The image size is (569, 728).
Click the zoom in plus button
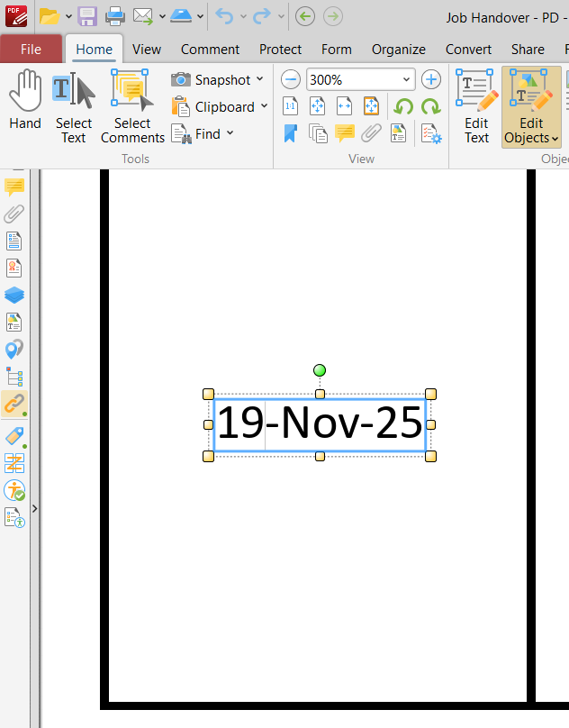431,80
